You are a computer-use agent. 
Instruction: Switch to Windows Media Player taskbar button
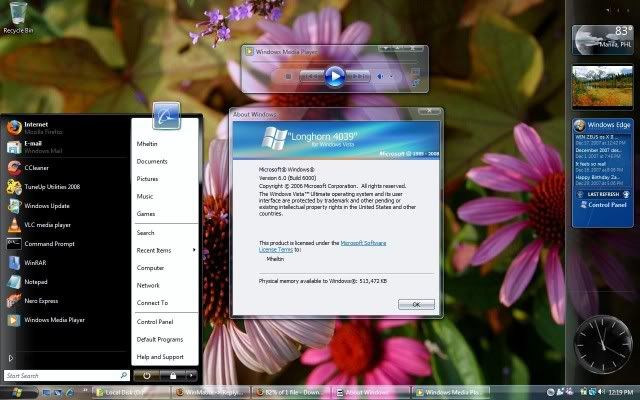pyautogui.click(x=451, y=393)
